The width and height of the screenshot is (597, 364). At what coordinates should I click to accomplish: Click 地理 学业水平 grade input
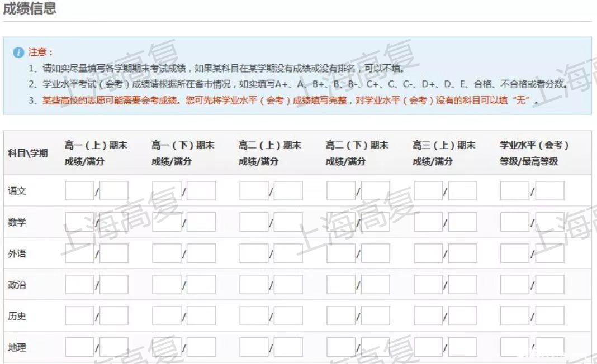(515, 347)
